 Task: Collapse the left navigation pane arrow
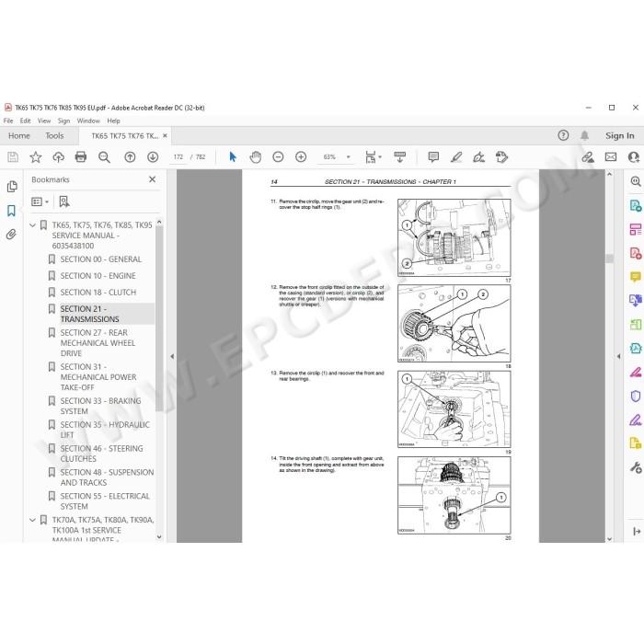(x=172, y=357)
